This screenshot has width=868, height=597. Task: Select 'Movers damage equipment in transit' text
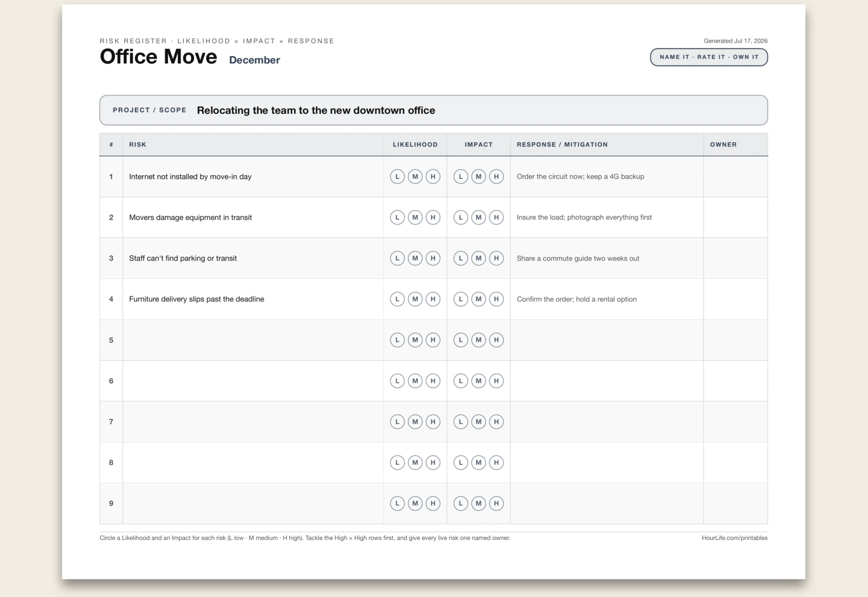(190, 217)
